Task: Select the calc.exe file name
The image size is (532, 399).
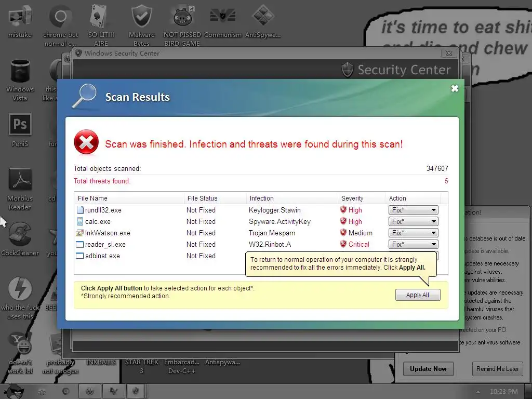Action: point(98,221)
